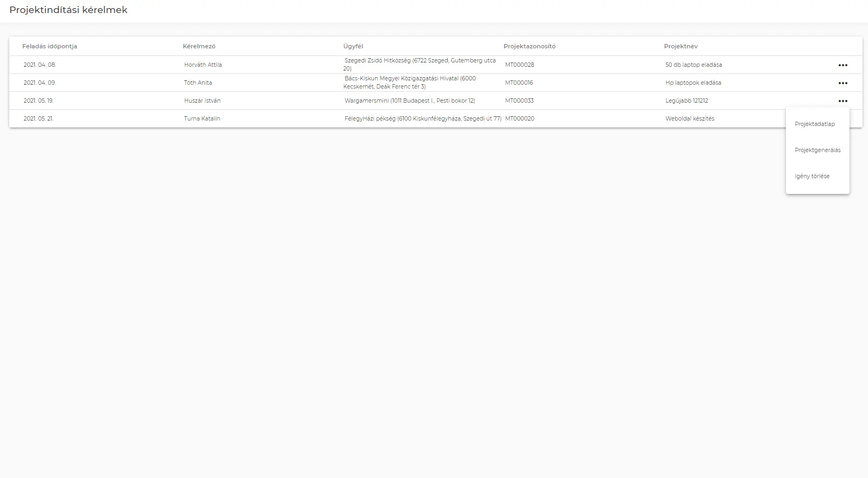Open the three-dot menu for Horváth Attila row
Screen dimensions: 868x478
[842, 65]
